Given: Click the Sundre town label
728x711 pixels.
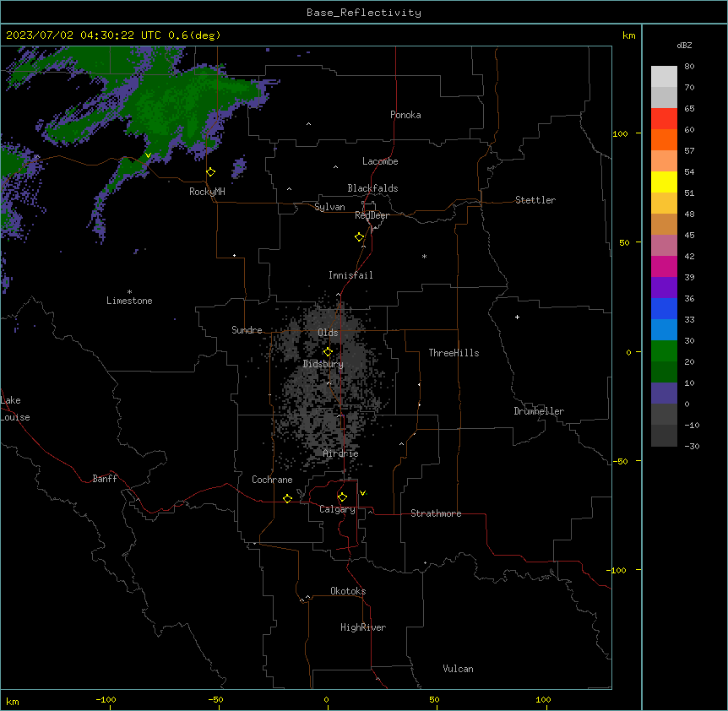Looking at the screenshot, I should (247, 330).
